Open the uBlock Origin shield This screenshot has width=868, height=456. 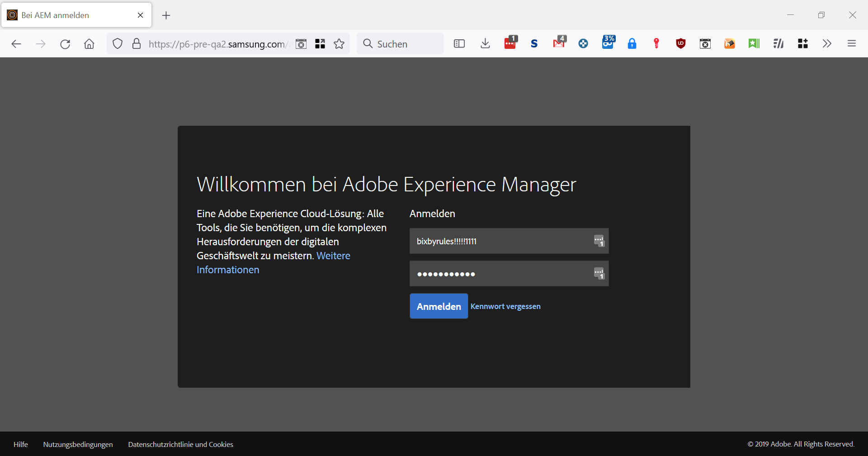[x=681, y=44]
